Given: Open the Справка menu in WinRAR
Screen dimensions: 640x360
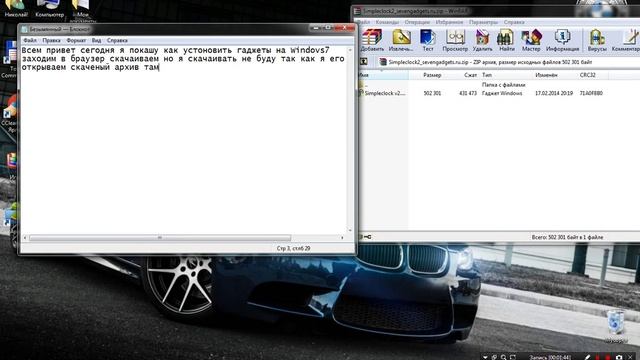Looking at the screenshot, I should (x=514, y=22).
